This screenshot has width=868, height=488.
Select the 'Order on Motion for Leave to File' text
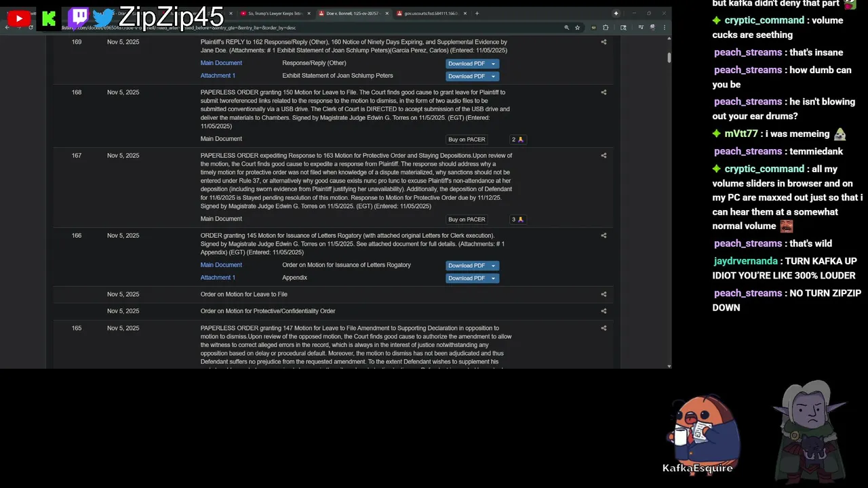(244, 294)
